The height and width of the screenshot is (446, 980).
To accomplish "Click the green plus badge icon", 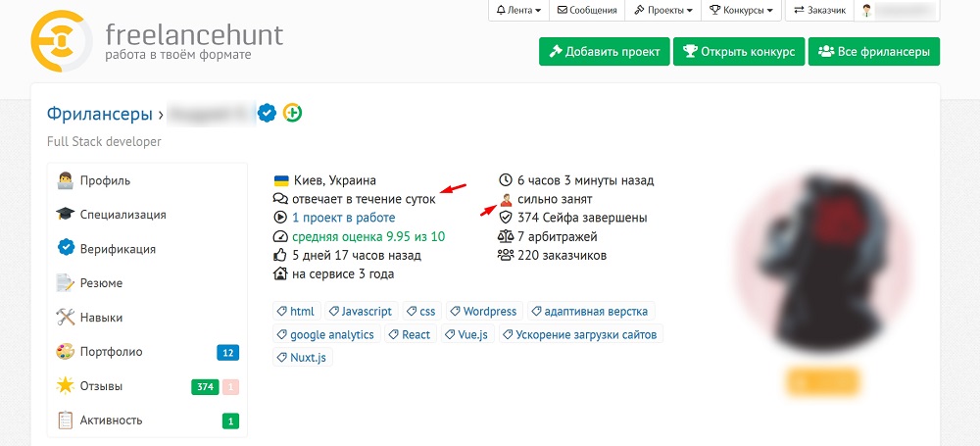I will click(x=292, y=113).
